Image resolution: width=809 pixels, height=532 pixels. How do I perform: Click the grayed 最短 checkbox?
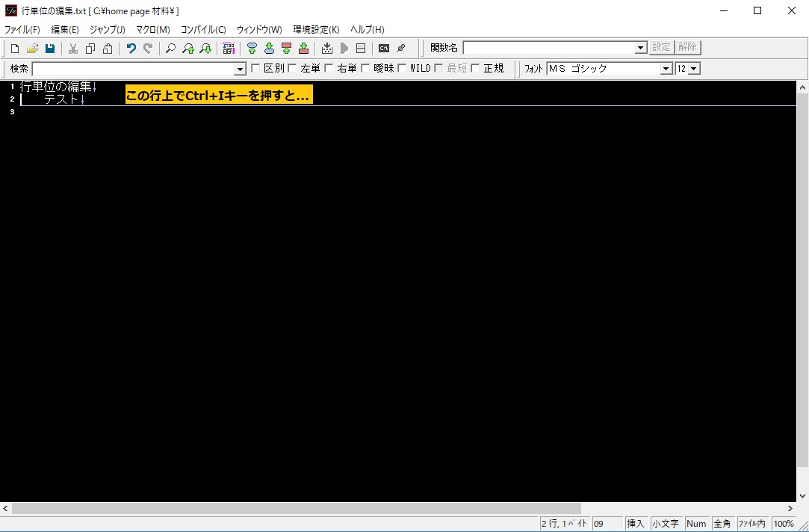[x=438, y=68]
